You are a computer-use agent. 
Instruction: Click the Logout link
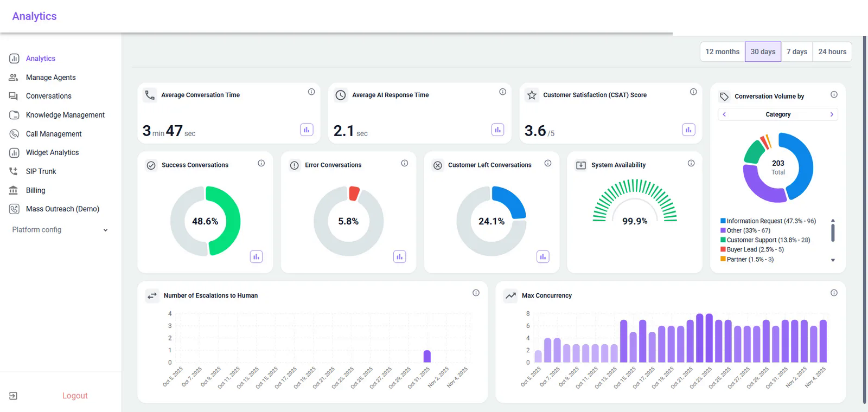point(75,396)
